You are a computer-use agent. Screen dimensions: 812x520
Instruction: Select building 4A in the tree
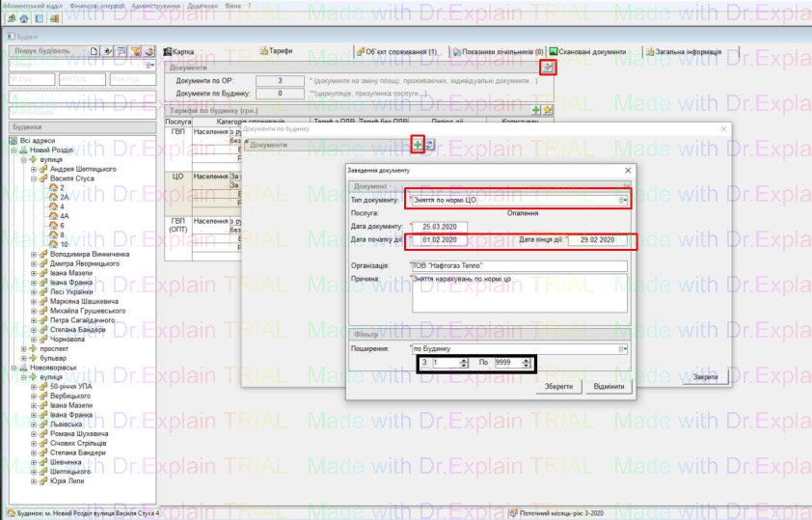coord(65,215)
